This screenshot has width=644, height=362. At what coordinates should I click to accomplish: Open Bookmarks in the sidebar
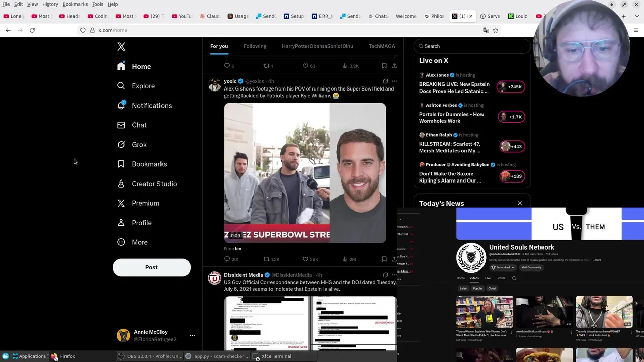click(142, 164)
